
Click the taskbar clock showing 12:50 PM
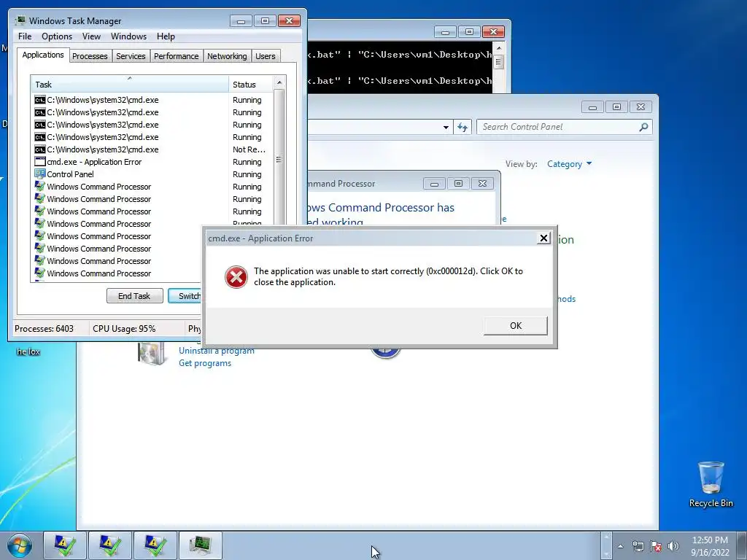click(710, 546)
